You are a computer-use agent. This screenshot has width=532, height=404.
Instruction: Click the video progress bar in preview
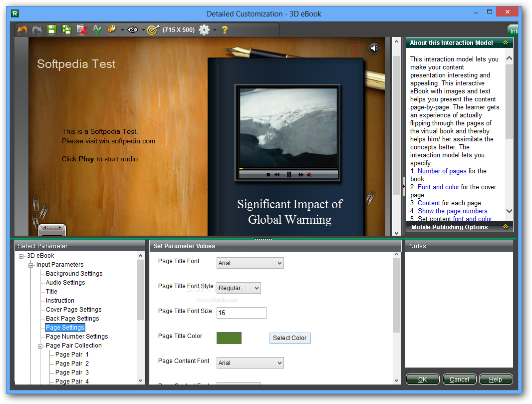288,169
